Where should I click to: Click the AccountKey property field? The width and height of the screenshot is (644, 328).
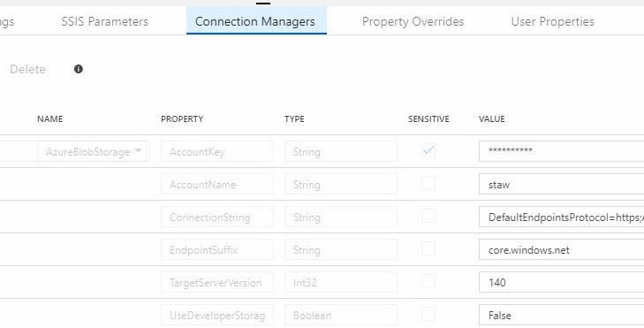pos(217,151)
